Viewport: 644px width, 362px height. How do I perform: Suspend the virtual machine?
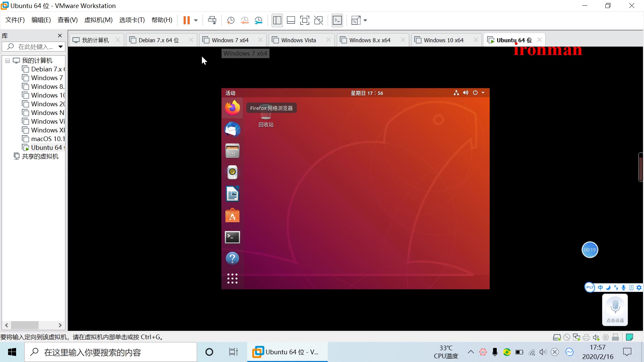pos(187,20)
